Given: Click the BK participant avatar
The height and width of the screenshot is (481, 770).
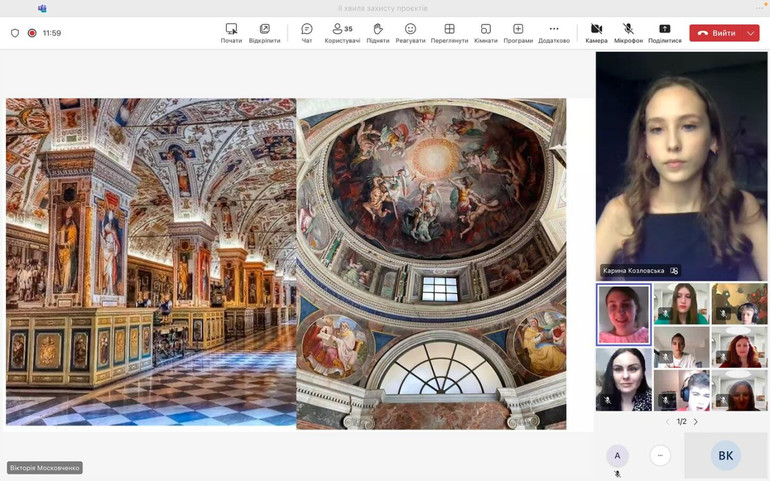Looking at the screenshot, I should point(725,455).
